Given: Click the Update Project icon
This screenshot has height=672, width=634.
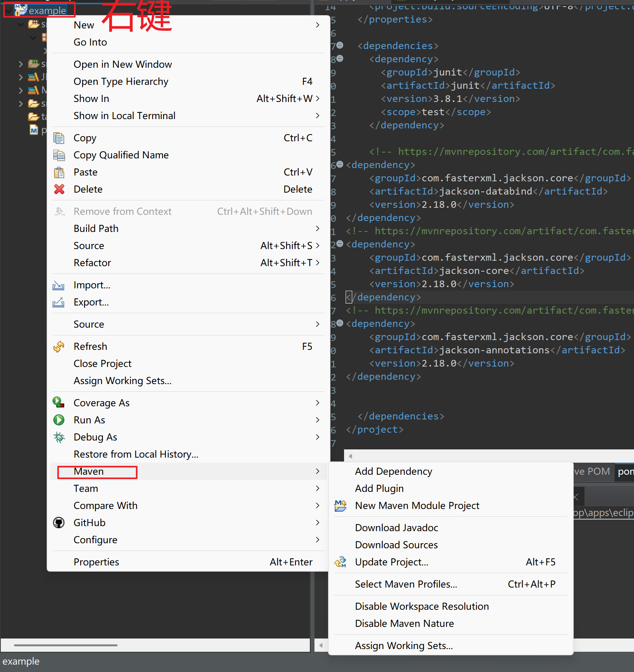Looking at the screenshot, I should point(340,562).
